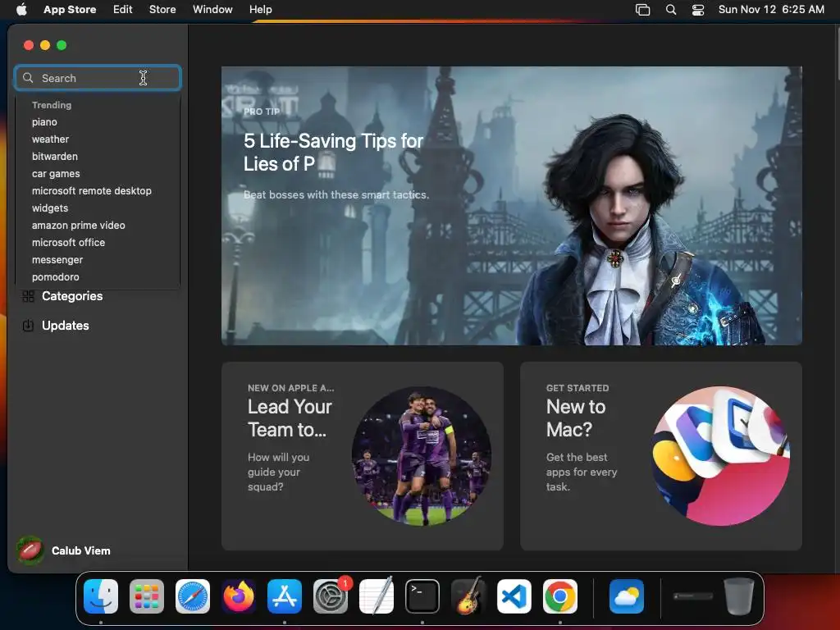Open the Edit menu
The width and height of the screenshot is (840, 630).
123,10
